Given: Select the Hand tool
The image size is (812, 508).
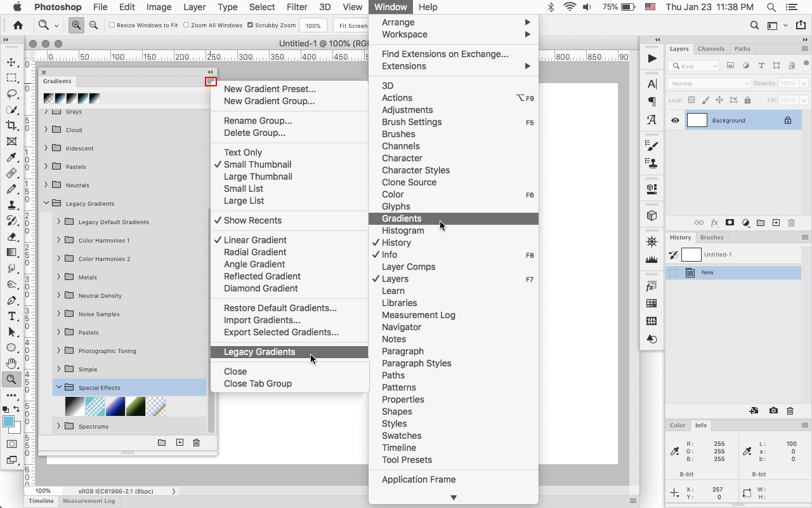Looking at the screenshot, I should point(11,364).
